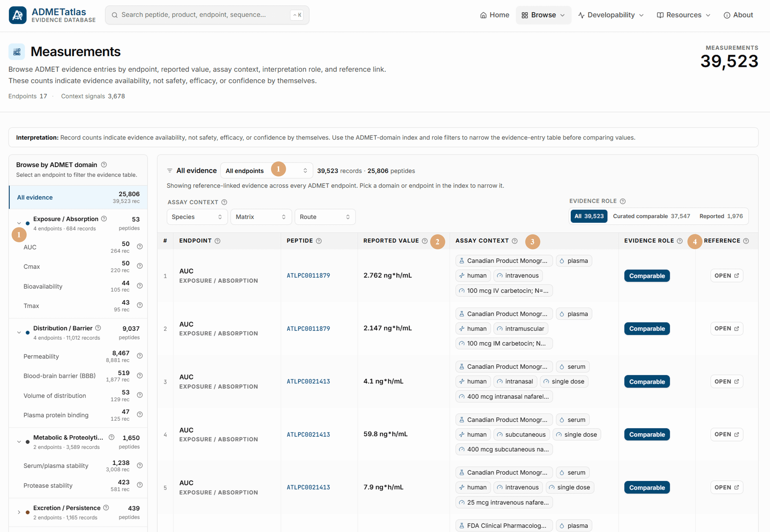The width and height of the screenshot is (770, 532).
Task: Click the subcutaneous route chip in row 4
Action: pos(522,435)
